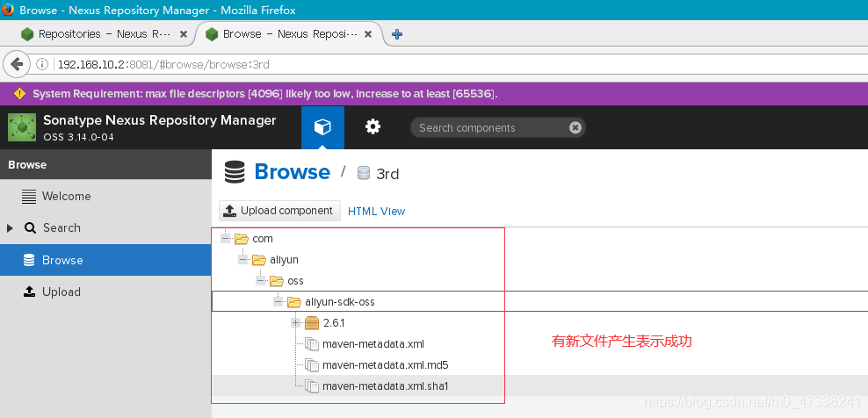The height and width of the screenshot is (418, 868).
Task: Expand the 2.6.1 version node
Action: click(x=295, y=323)
